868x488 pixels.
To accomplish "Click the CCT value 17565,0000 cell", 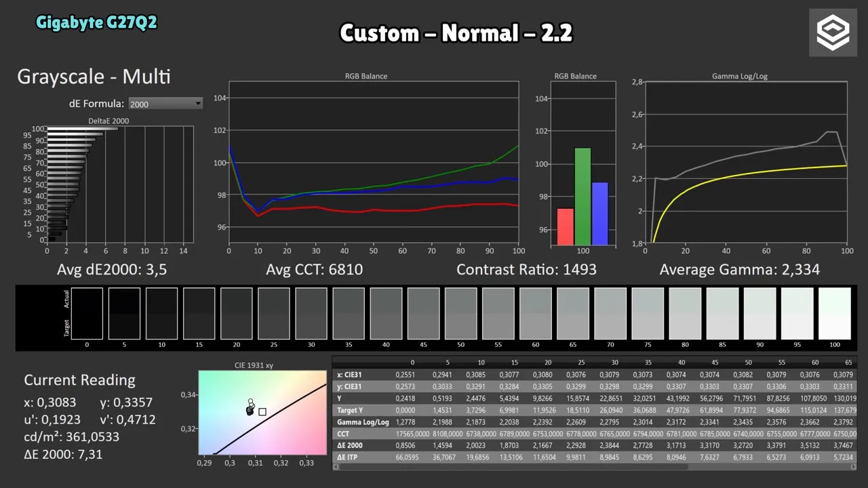I will tap(412, 434).
